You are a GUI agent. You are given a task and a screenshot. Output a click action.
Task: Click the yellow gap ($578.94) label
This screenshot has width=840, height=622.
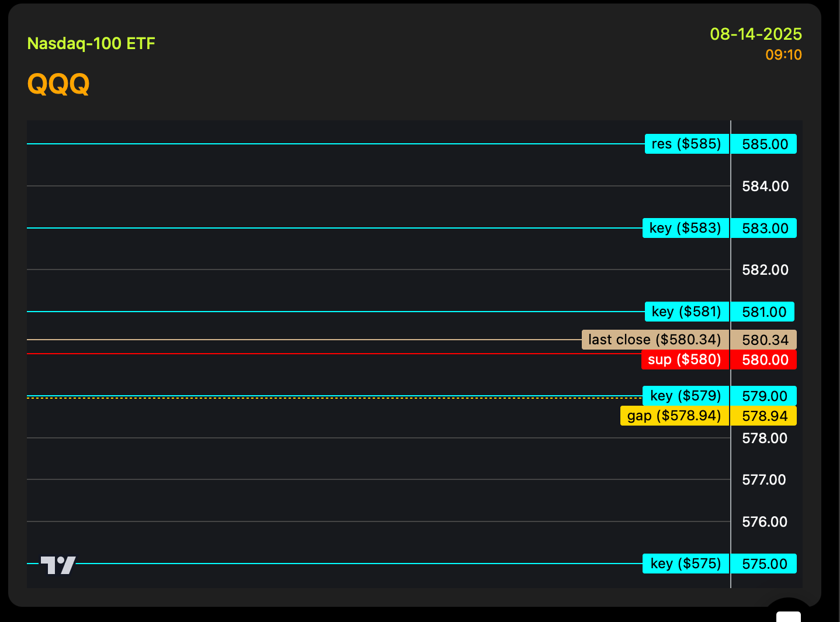675,416
